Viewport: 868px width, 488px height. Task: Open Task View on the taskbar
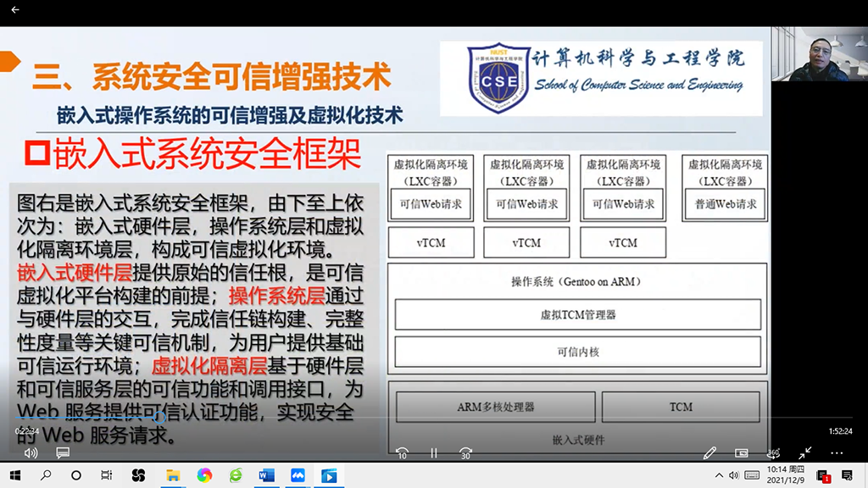pyautogui.click(x=106, y=475)
